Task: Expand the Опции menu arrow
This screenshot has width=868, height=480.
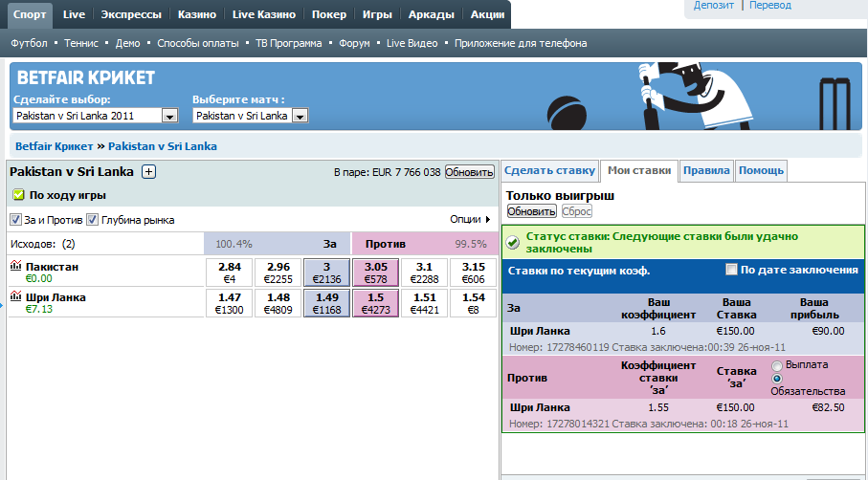Action: 488,220
